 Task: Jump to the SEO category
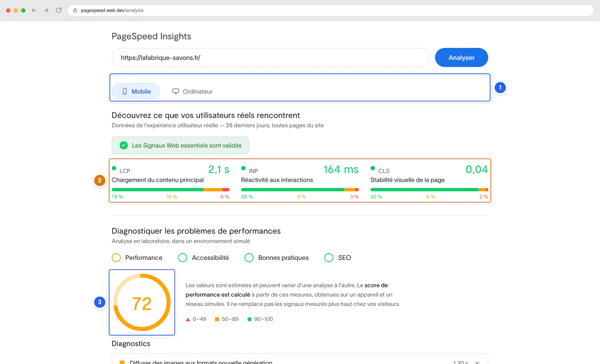(x=338, y=258)
